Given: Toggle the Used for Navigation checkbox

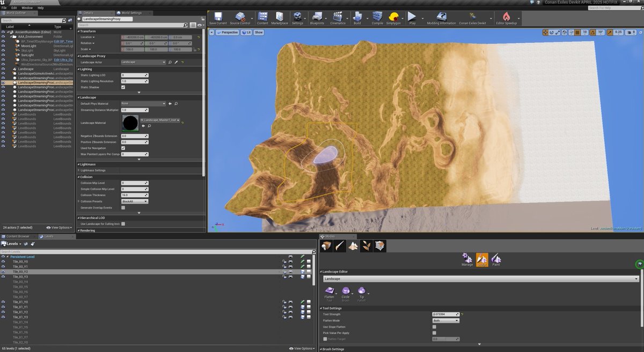Looking at the screenshot, I should [x=123, y=148].
